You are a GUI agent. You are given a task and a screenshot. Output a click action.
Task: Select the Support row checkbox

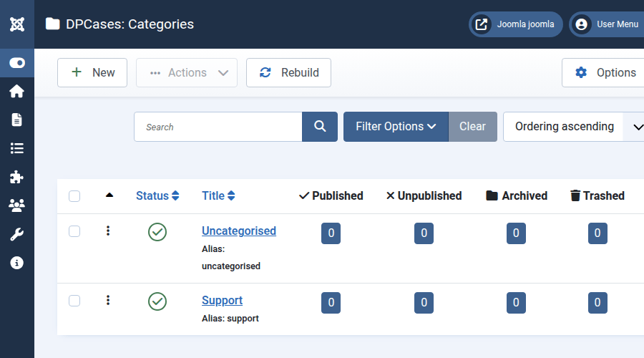click(74, 301)
